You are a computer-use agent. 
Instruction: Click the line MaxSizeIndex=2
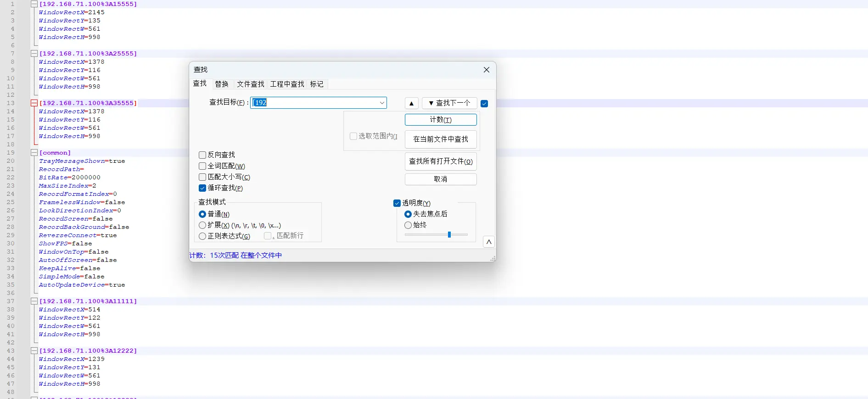tap(67, 186)
